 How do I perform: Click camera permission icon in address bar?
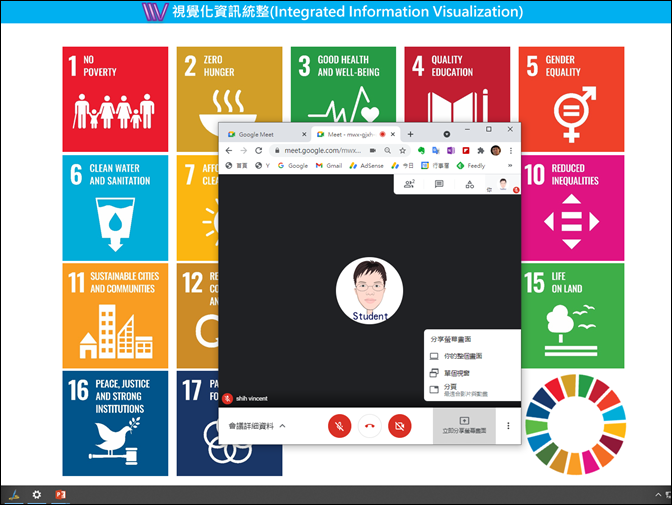tap(373, 150)
